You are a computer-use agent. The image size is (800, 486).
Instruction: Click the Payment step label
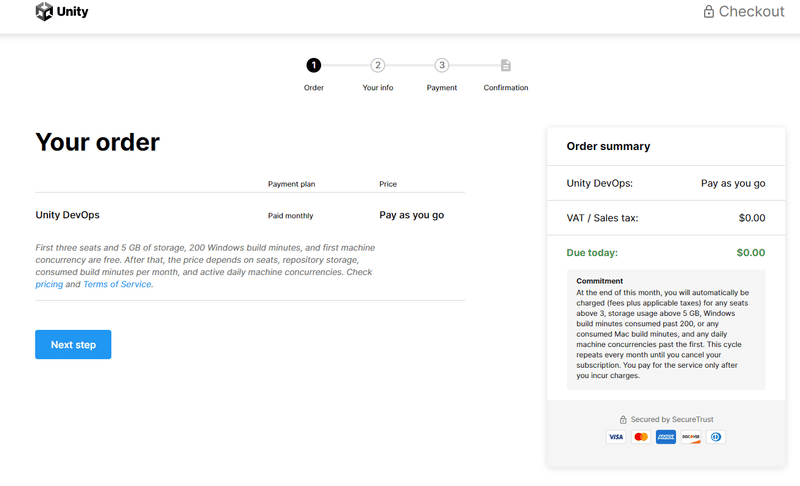442,88
